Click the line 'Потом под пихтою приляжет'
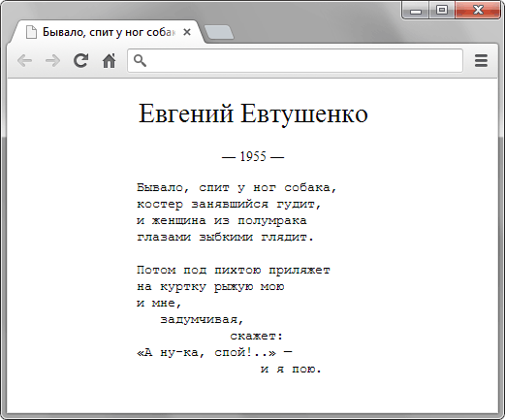Image resolution: width=505 pixels, height=420 pixels. pos(234,271)
